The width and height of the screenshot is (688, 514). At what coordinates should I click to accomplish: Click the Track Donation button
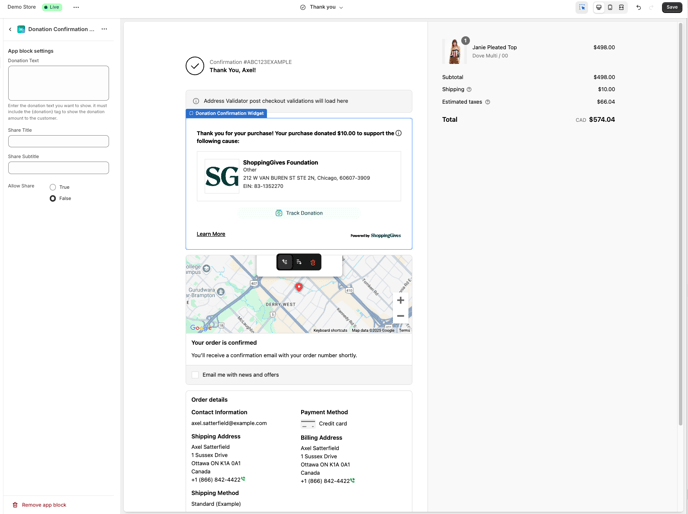point(299,213)
